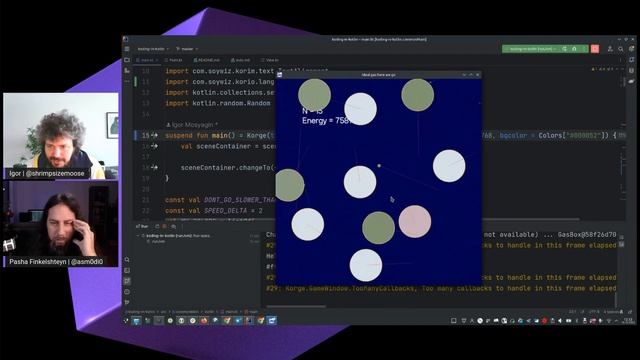Open the koding-vs-kotlin project dropdown
This screenshot has height=360, width=640.
(x=153, y=49)
